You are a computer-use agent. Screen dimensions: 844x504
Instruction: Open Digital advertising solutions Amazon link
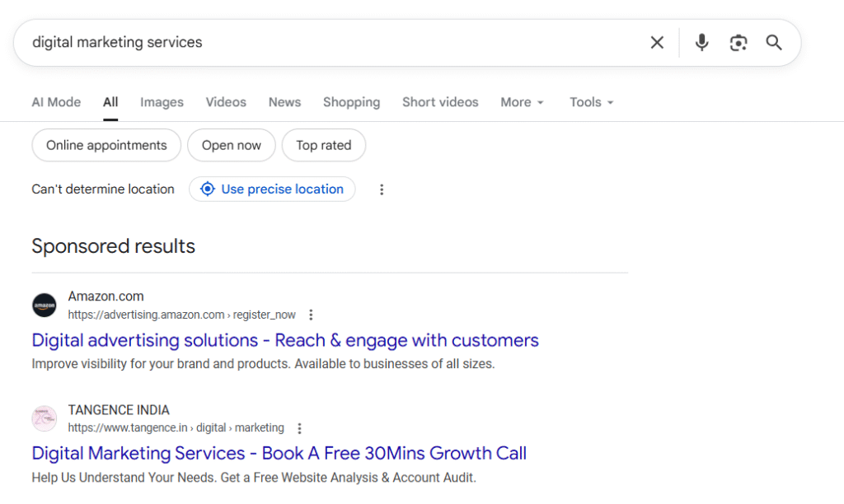point(285,340)
